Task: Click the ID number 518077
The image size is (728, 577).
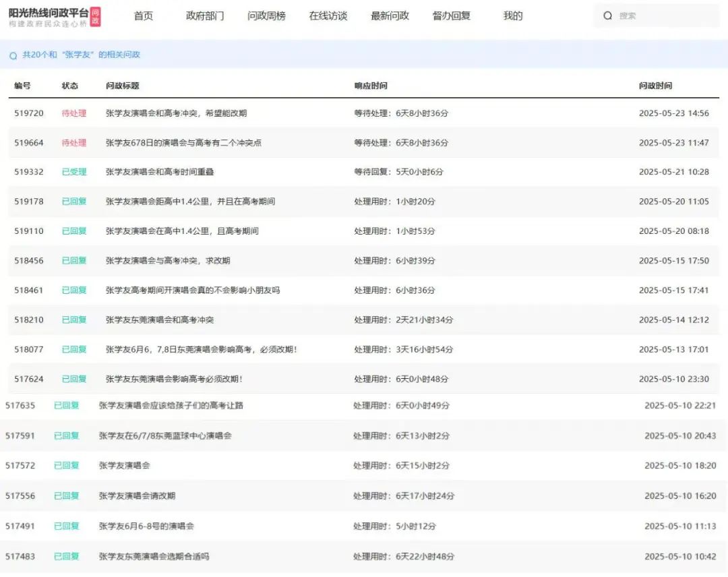Action: [29, 349]
